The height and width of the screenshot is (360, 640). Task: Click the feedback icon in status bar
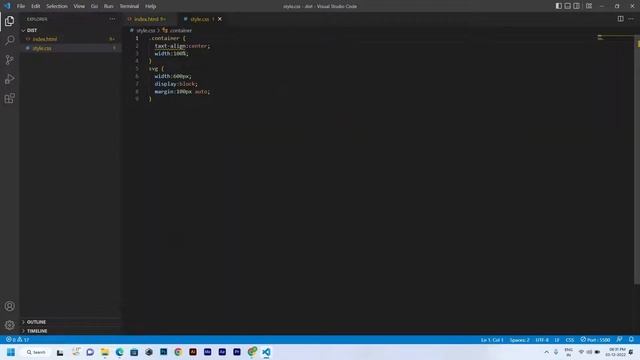(620, 340)
